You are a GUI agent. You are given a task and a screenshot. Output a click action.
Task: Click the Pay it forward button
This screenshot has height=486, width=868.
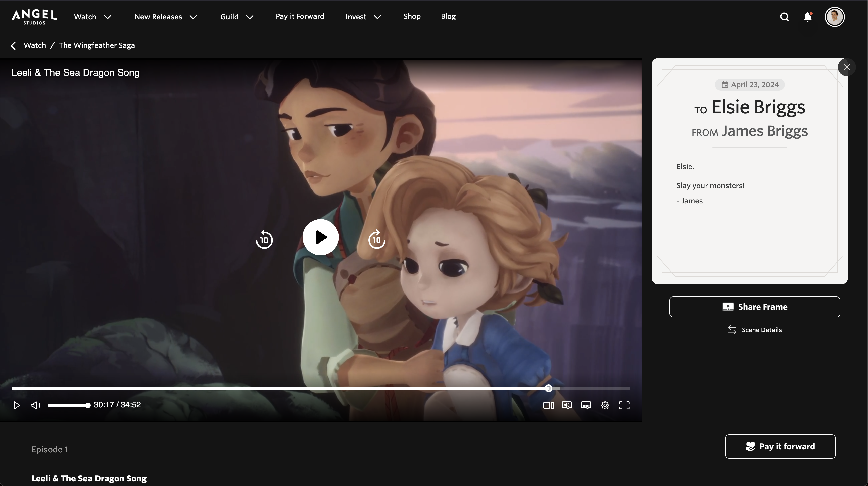tap(780, 446)
